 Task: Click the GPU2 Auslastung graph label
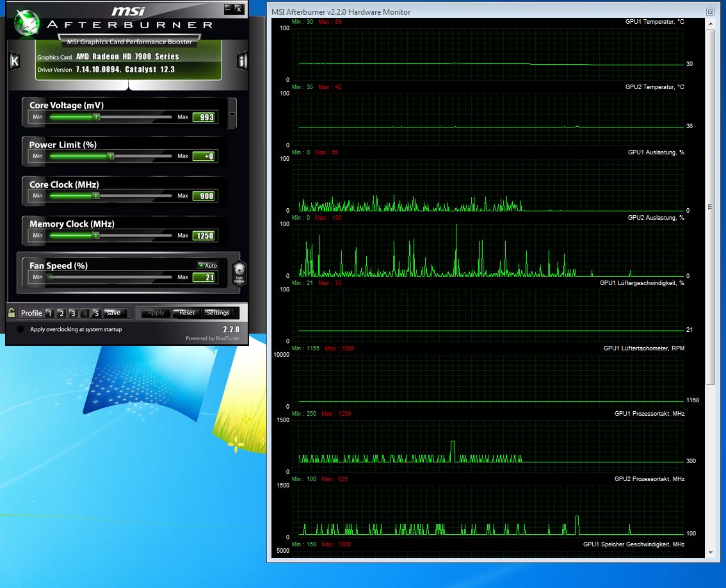click(x=656, y=218)
